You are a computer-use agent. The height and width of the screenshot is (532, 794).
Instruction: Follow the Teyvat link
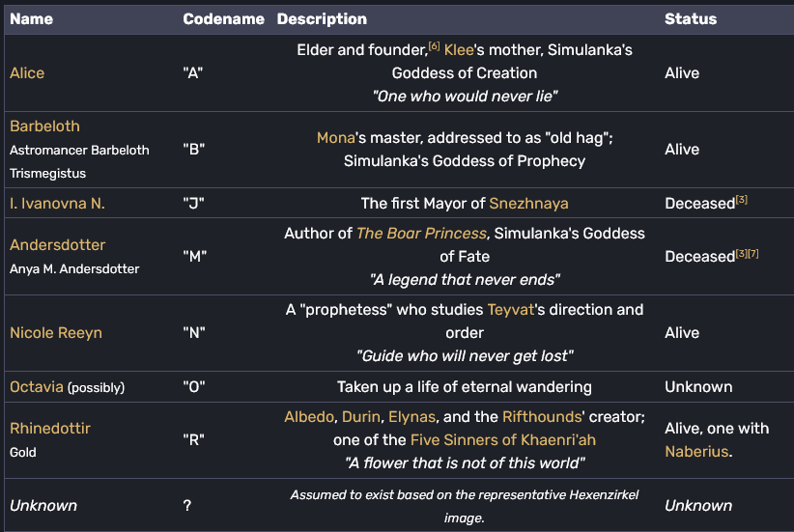(x=510, y=310)
